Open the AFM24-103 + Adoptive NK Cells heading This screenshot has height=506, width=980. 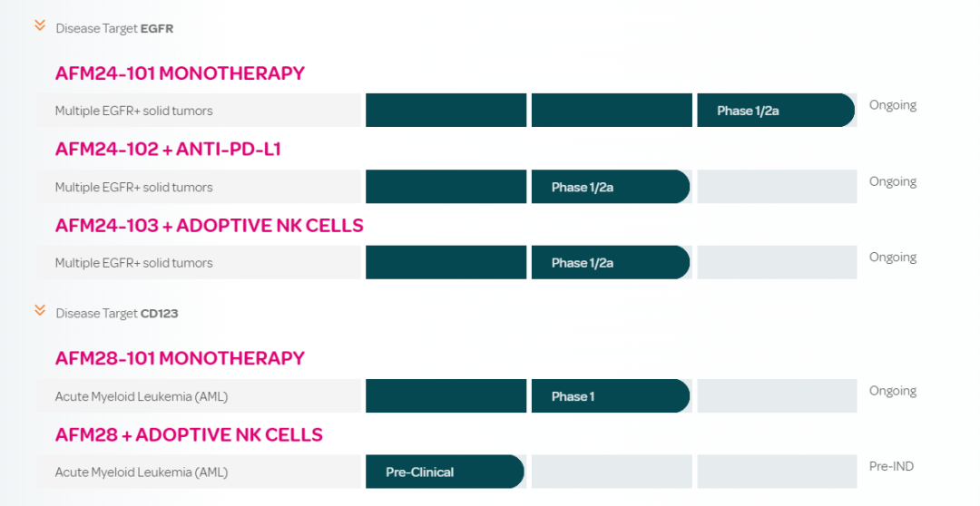209,225
